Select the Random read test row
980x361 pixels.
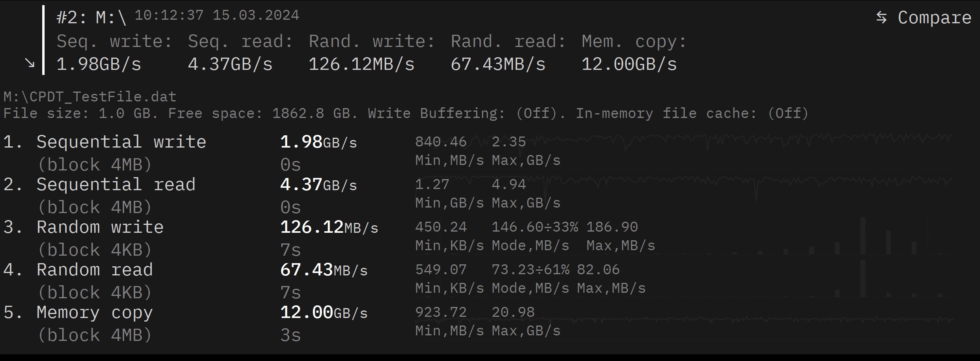tap(95, 270)
